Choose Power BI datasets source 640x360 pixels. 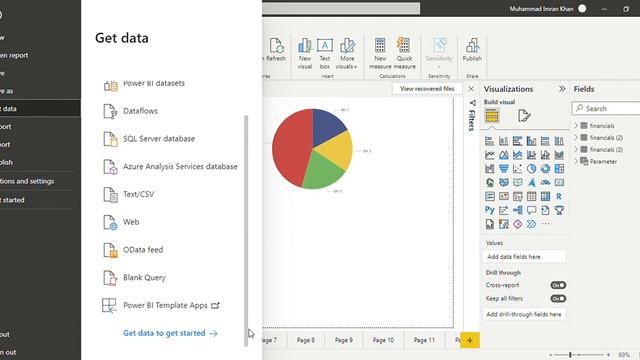tap(144, 84)
